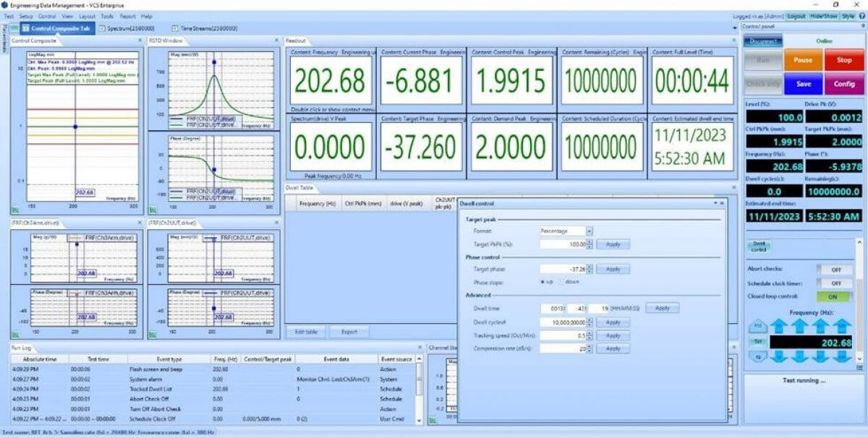Click the app logo in the title bar
868x438 pixels.
point(5,4)
